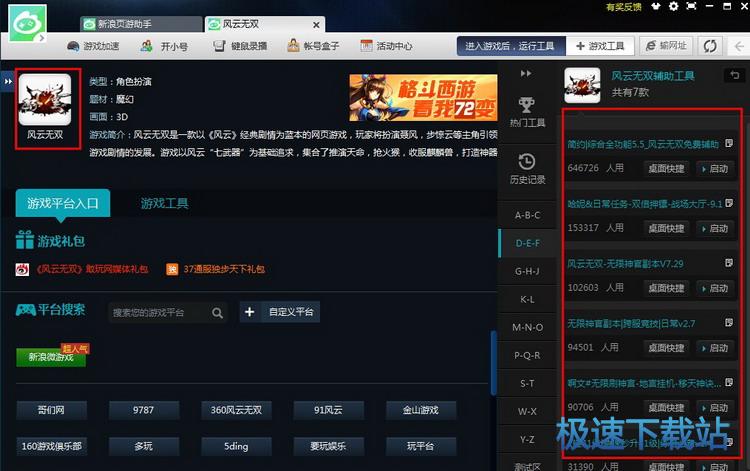750x471 pixels.
Task: Click the fullscreen icon in title bar
Action: click(x=691, y=6)
